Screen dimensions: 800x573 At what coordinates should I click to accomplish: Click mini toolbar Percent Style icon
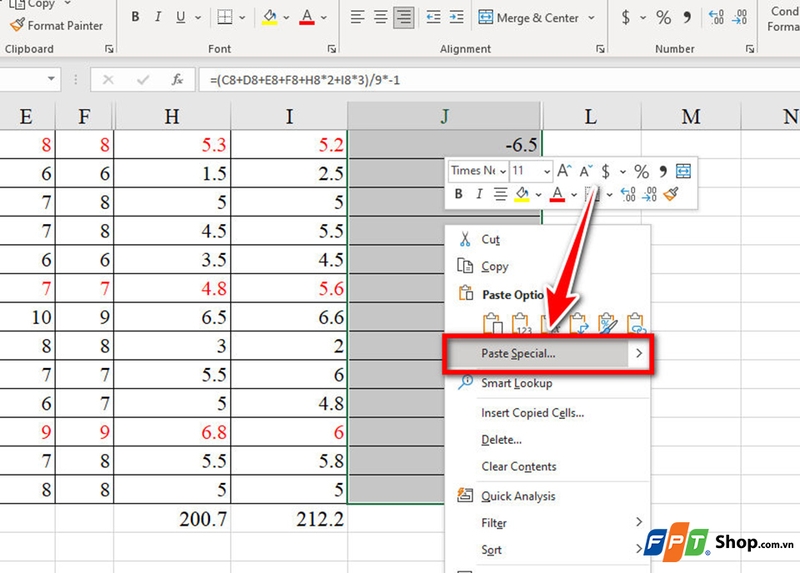[641, 171]
